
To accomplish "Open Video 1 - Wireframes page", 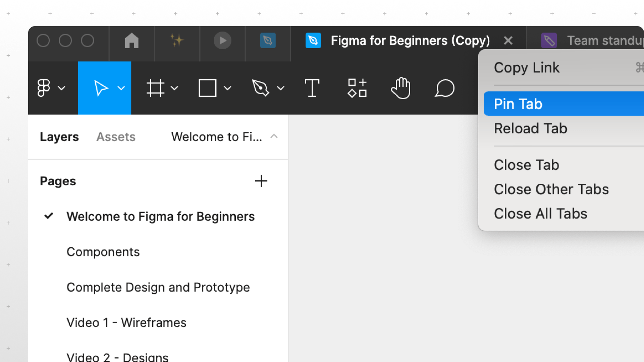I will (158, 322).
